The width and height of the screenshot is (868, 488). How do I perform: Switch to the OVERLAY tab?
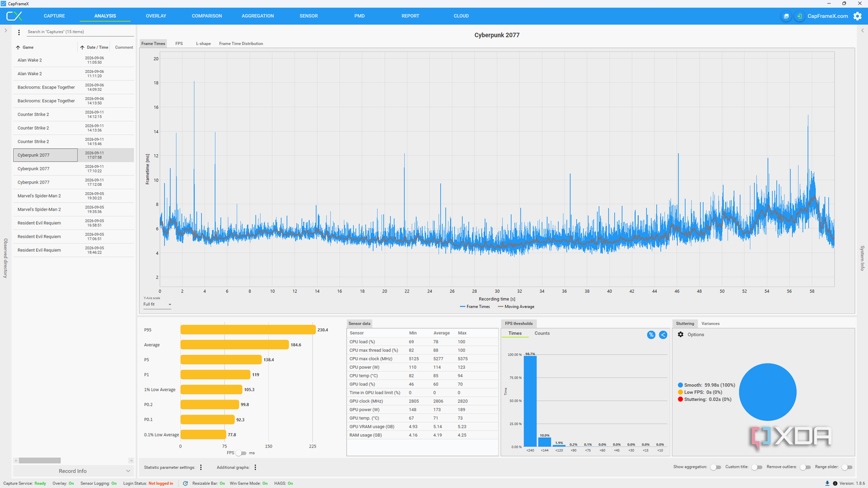pyautogui.click(x=156, y=16)
